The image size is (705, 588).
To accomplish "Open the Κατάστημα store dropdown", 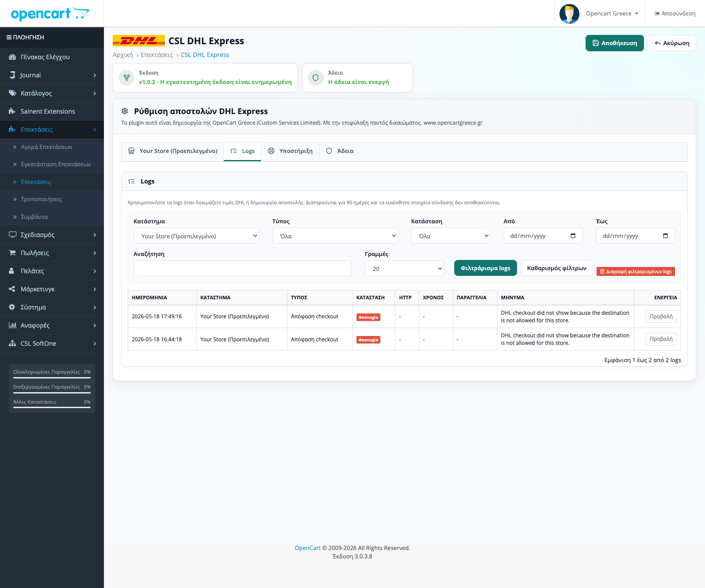I will (x=196, y=236).
